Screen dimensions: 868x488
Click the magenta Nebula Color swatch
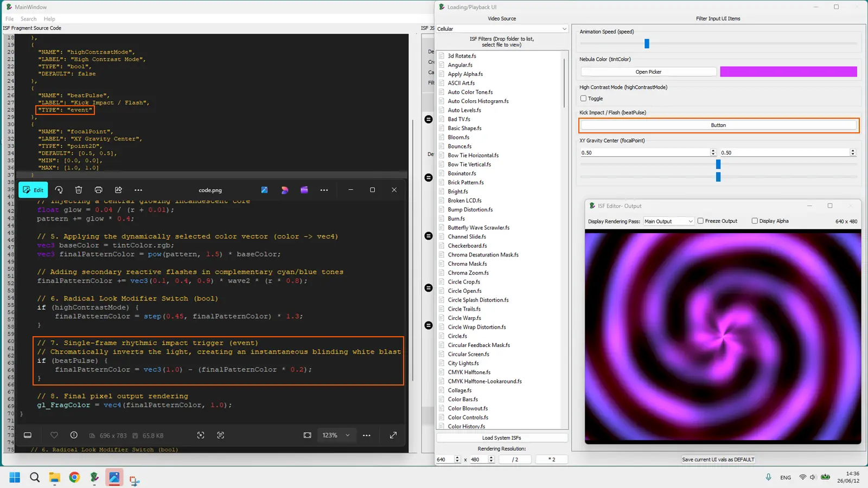[788, 72]
